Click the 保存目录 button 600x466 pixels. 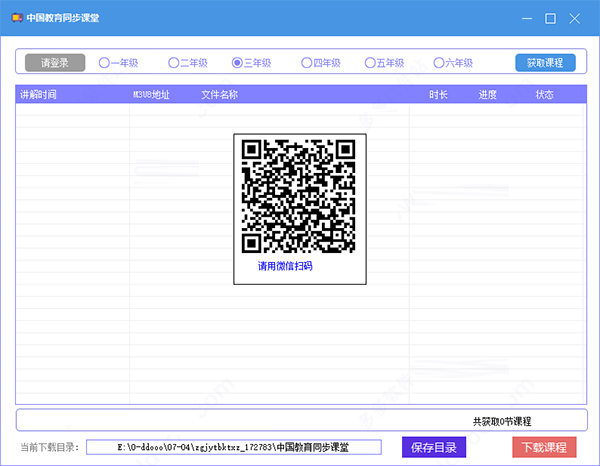click(x=434, y=447)
